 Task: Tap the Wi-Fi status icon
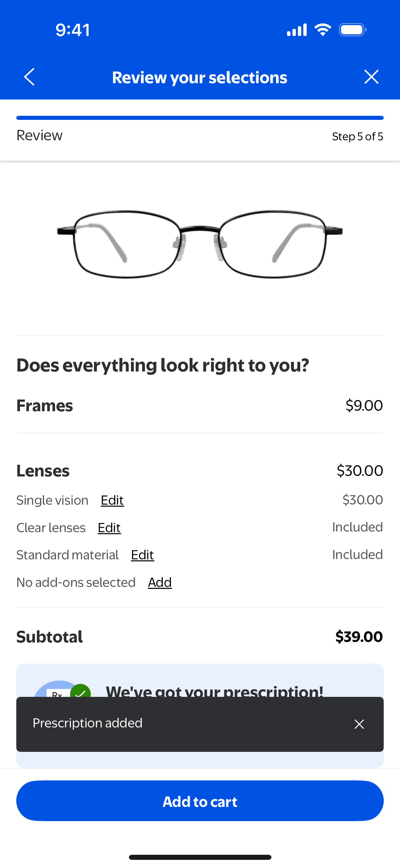pyautogui.click(x=323, y=30)
